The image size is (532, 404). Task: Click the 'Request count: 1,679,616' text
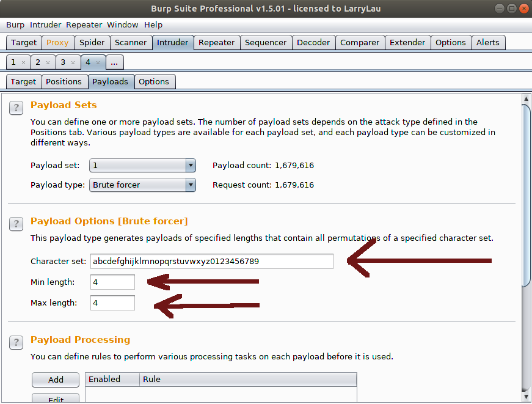point(263,185)
